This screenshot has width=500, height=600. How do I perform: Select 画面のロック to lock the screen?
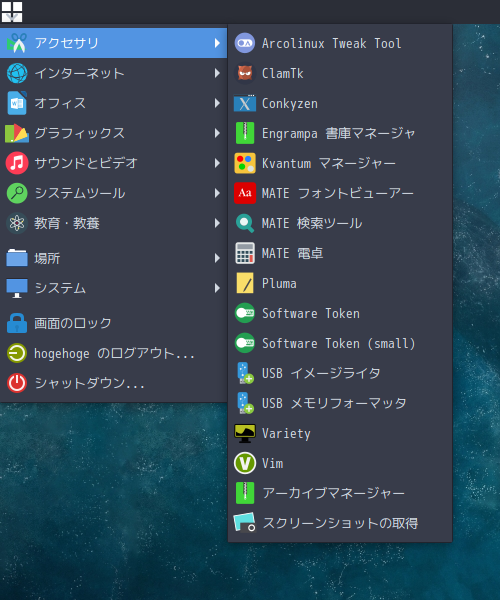(x=113, y=323)
